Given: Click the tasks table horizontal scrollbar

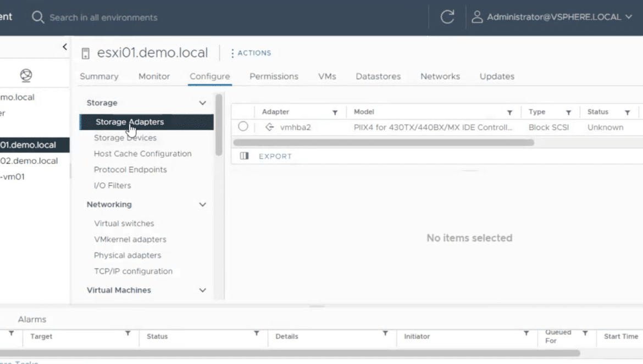Looking at the screenshot, I should [x=290, y=353].
